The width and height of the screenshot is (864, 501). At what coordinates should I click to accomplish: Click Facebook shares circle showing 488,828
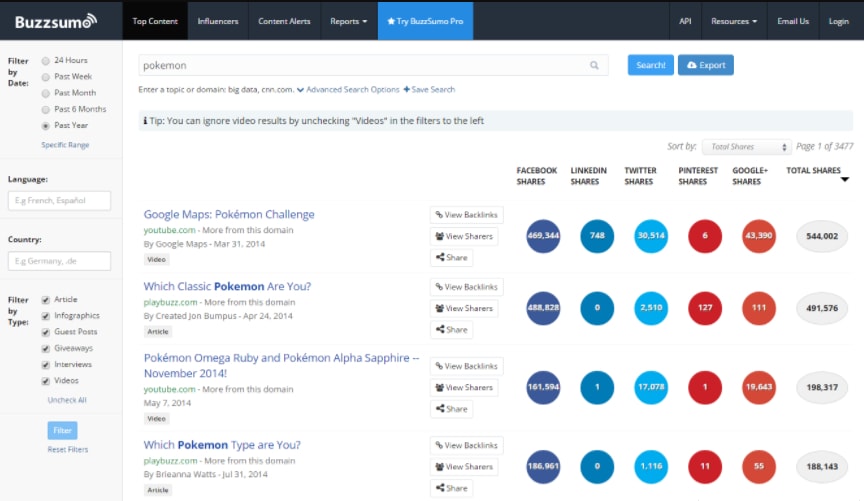tap(543, 308)
